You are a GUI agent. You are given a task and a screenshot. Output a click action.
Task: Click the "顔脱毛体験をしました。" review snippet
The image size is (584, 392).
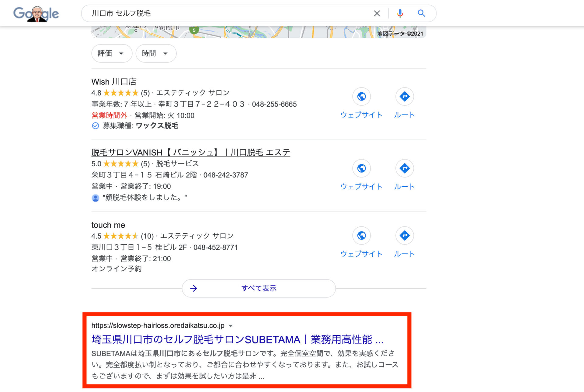point(145,198)
